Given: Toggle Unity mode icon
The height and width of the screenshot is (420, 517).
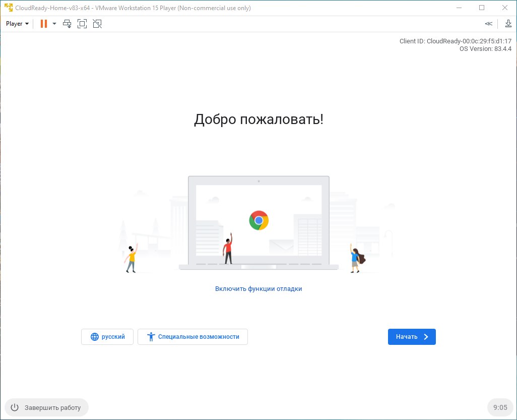Looking at the screenshot, I should (x=97, y=24).
